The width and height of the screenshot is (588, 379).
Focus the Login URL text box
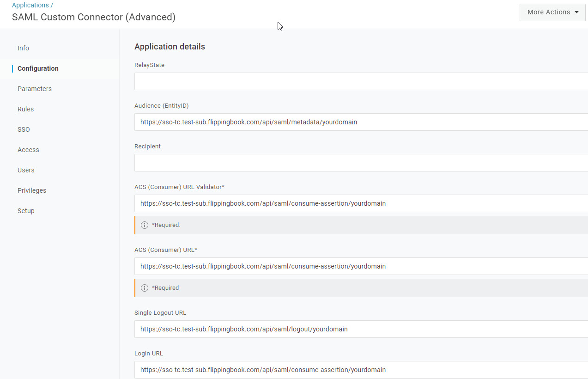click(x=360, y=370)
